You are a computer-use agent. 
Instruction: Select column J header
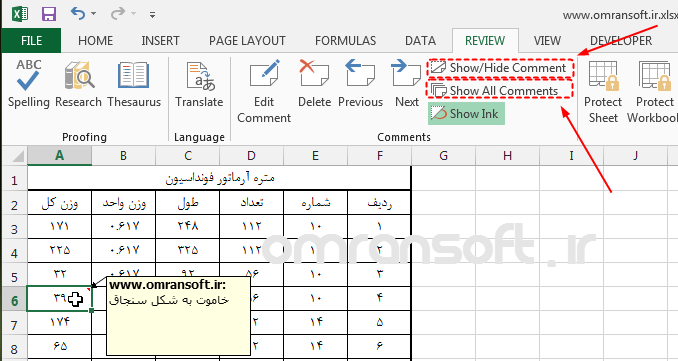[636, 156]
